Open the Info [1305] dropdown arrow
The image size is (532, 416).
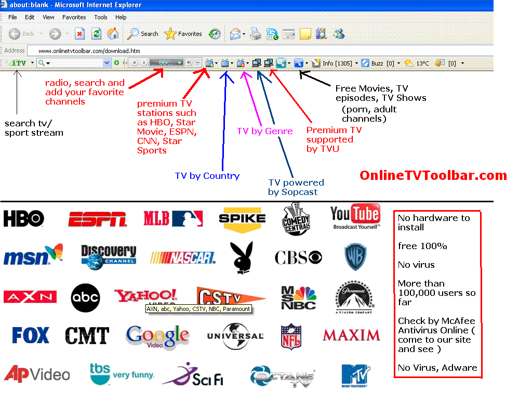356,63
